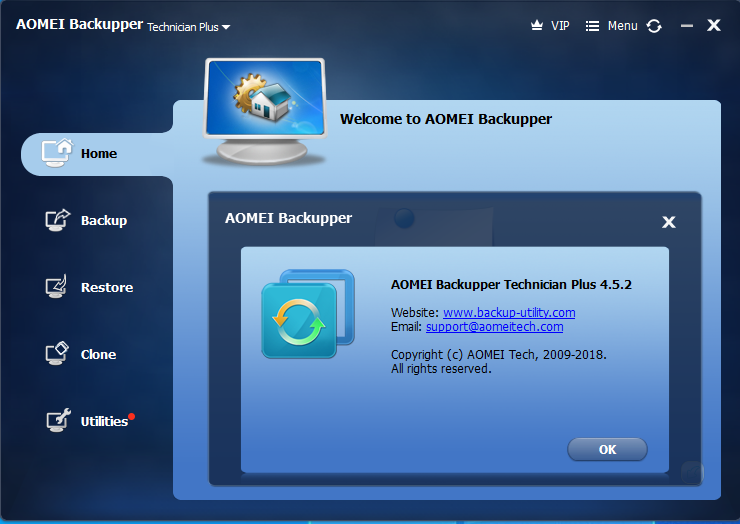The image size is (740, 524).
Task: Click the refresh update icon
Action: 654,26
